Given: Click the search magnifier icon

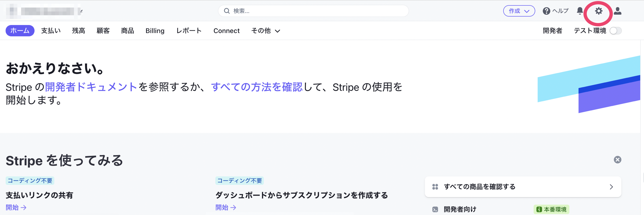Looking at the screenshot, I should point(227,11).
